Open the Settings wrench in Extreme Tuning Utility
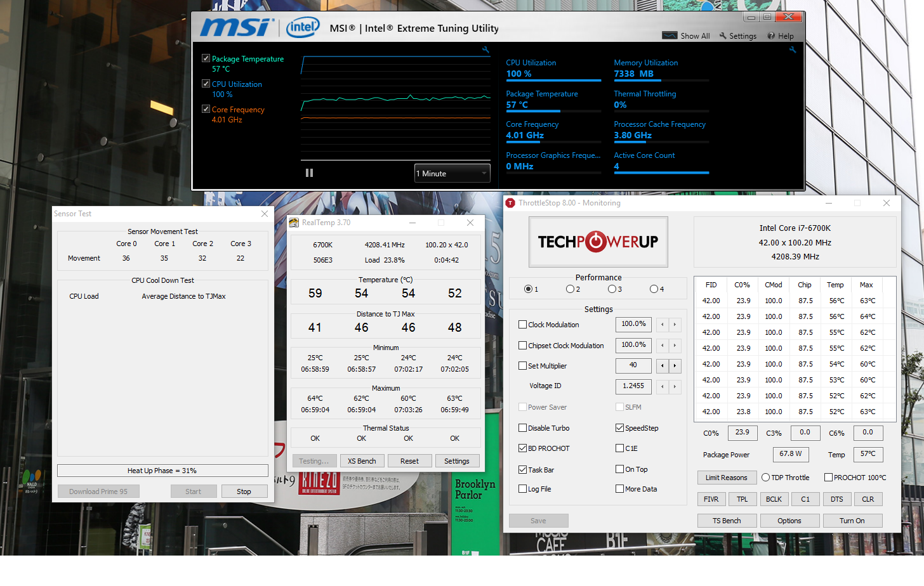Screen dimensions: 924x586 coord(737,36)
